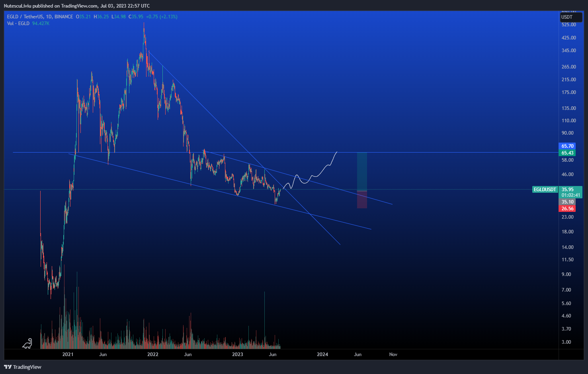This screenshot has height=374, width=588.
Task: Click the 01:02:41 countdown timer
Action: (x=570, y=195)
